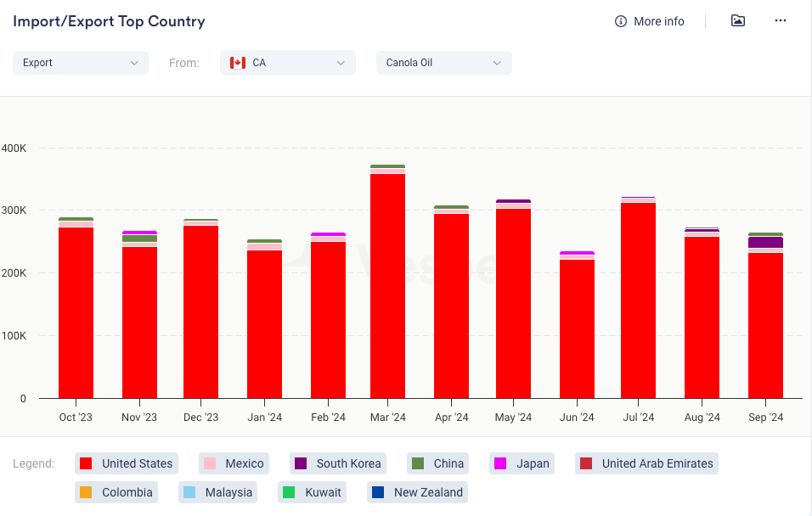Toggle Malaysia legend series
The width and height of the screenshot is (812, 516).
(219, 492)
